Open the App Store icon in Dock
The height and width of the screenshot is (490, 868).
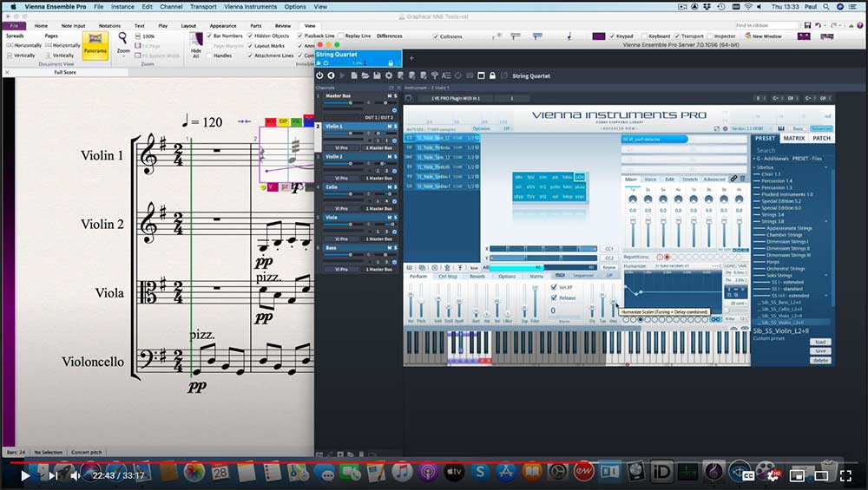pyautogui.click(x=505, y=472)
